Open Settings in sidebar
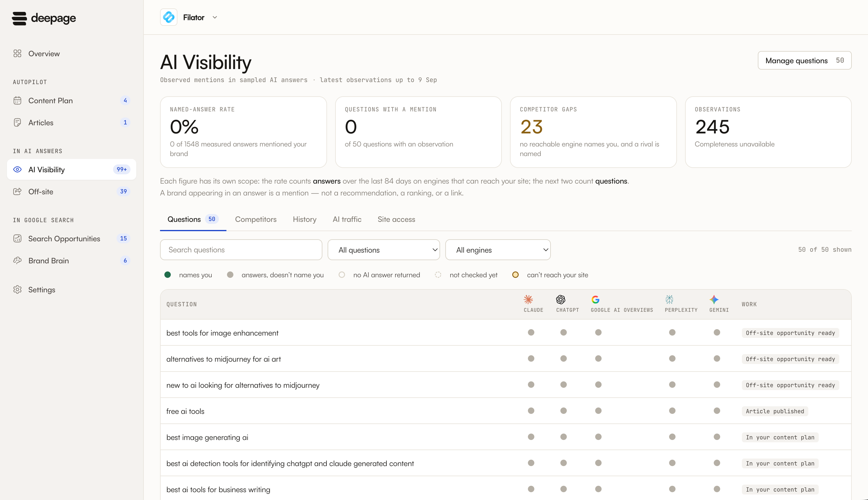868x500 pixels. coord(71,289)
